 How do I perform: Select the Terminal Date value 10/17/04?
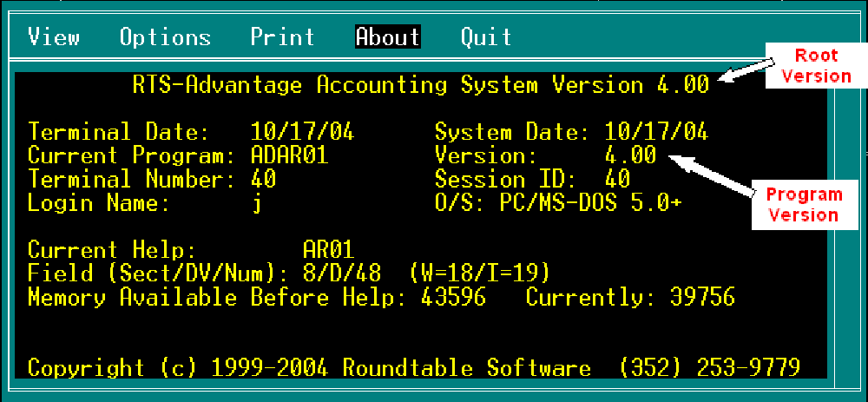pos(302,132)
